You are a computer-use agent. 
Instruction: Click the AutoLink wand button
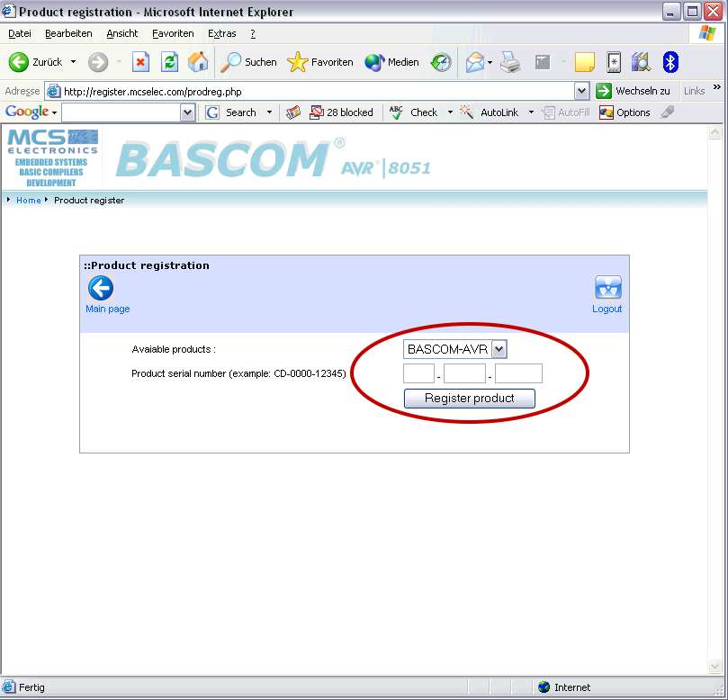point(489,112)
